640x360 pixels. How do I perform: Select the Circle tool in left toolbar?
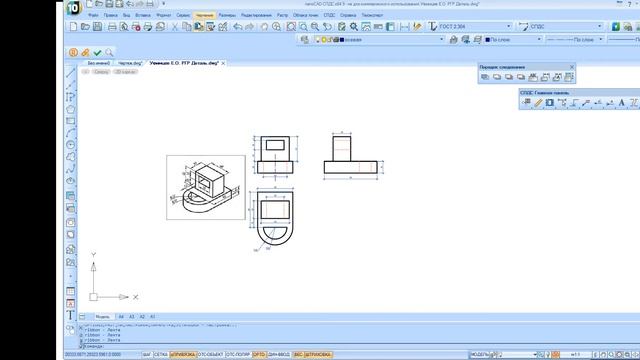(x=71, y=145)
